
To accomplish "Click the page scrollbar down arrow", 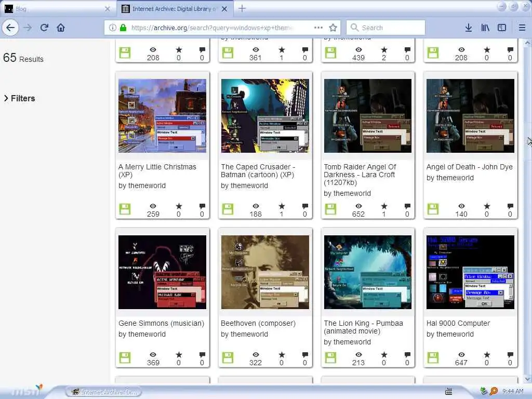I will tap(528, 379).
